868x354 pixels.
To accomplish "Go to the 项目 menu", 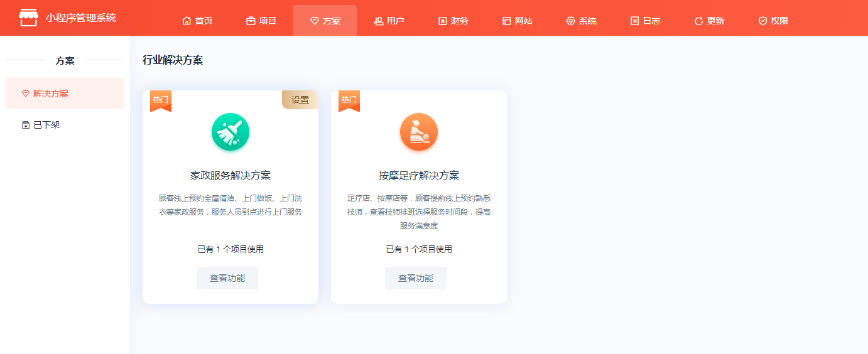I will point(261,21).
